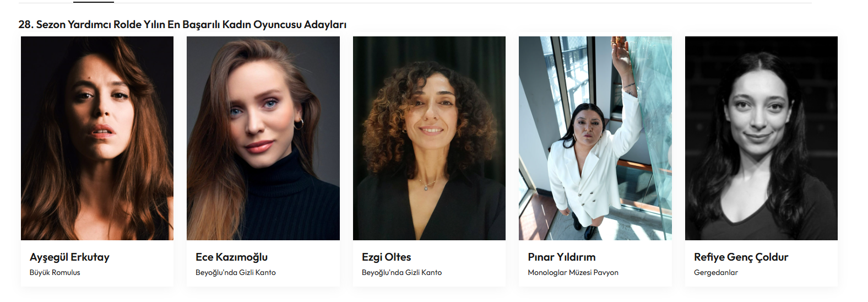
Task: Click the name Ayşegül Erkutay
Action: (x=69, y=257)
